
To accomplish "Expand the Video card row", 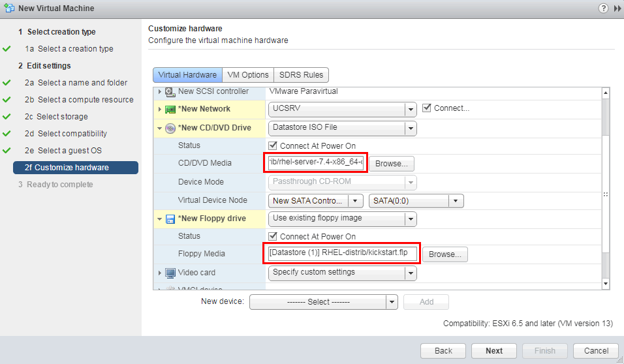I will 159,273.
